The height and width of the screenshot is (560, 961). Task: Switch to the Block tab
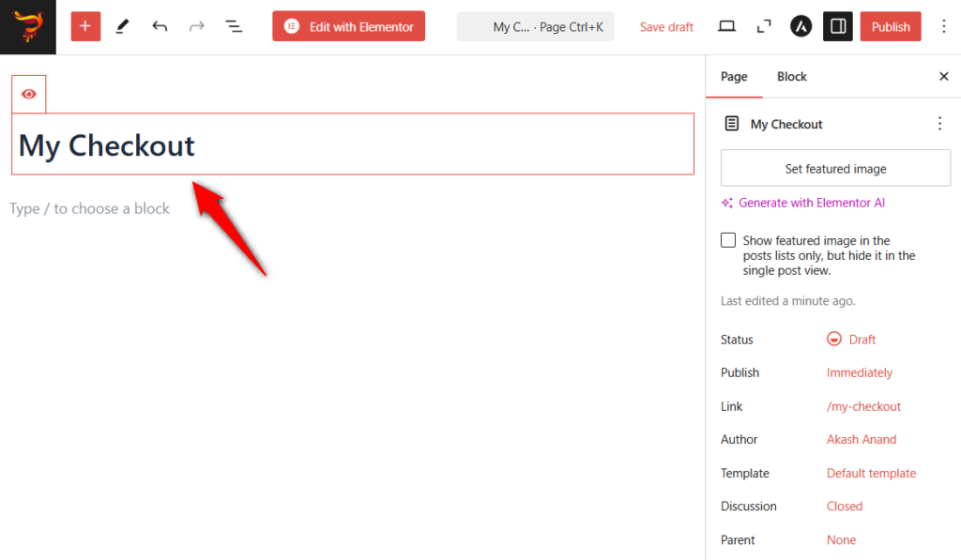click(x=791, y=76)
